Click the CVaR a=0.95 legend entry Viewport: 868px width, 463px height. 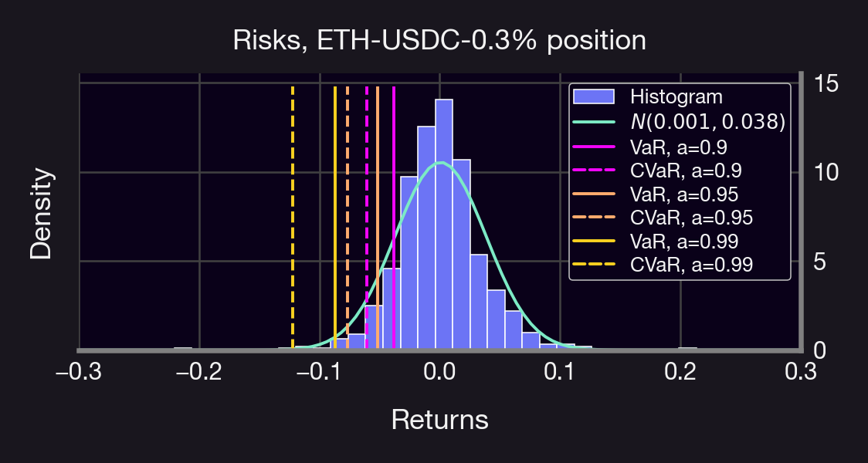[690, 218]
